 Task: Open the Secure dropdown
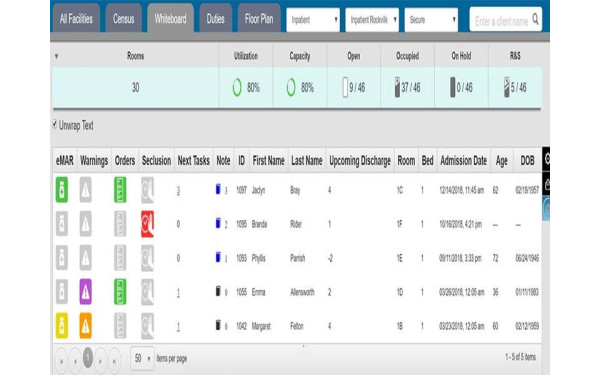(x=431, y=20)
